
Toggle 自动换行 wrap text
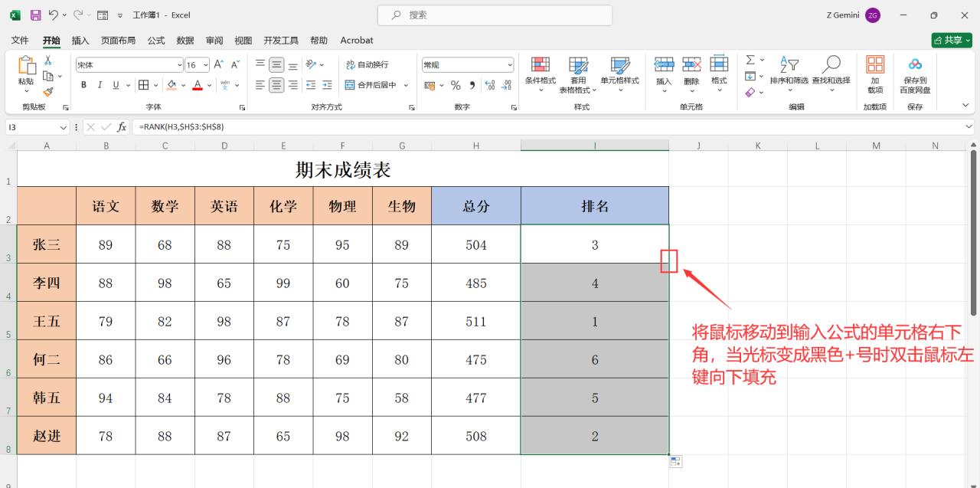click(x=367, y=65)
